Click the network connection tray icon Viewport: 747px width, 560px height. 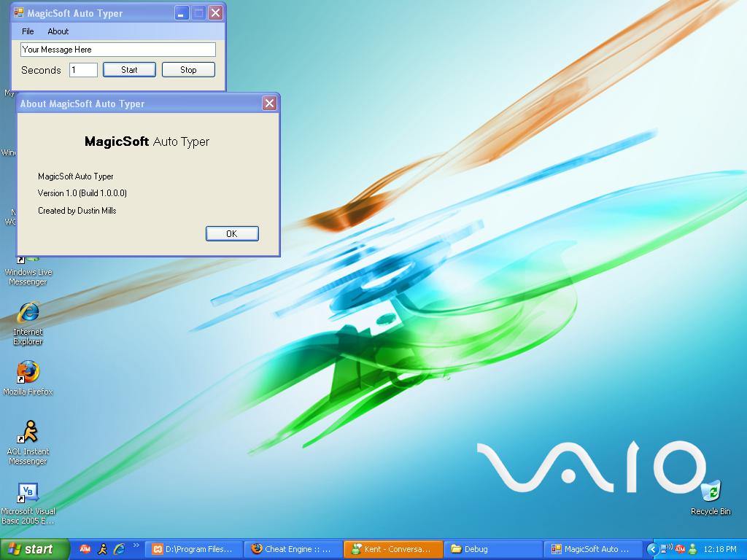tap(666, 549)
